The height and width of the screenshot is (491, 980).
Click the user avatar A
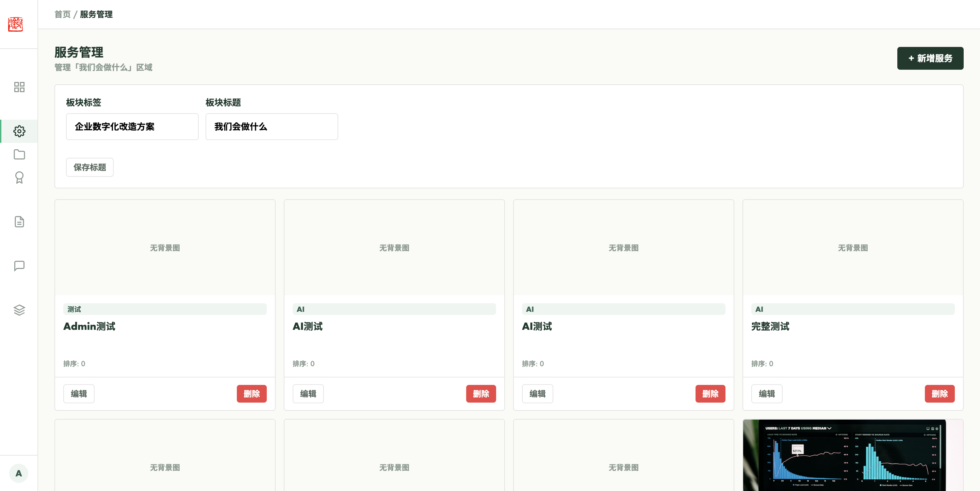pos(19,473)
